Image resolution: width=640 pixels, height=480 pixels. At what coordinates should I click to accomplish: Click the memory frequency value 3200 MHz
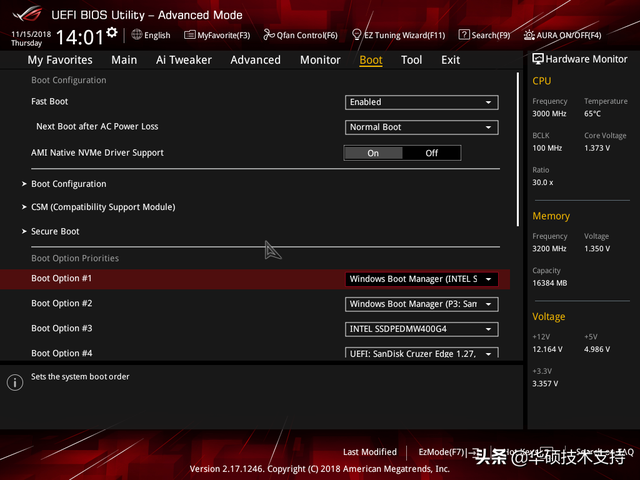(x=549, y=249)
